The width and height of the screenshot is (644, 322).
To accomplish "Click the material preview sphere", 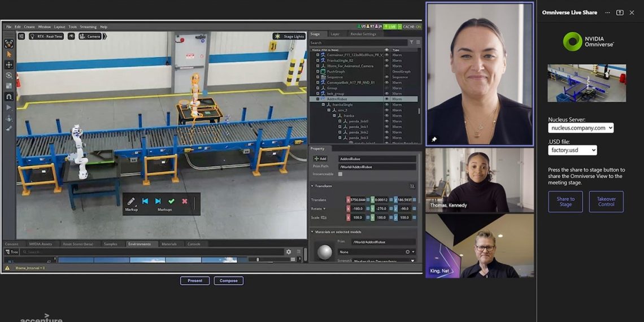I will 324,251.
